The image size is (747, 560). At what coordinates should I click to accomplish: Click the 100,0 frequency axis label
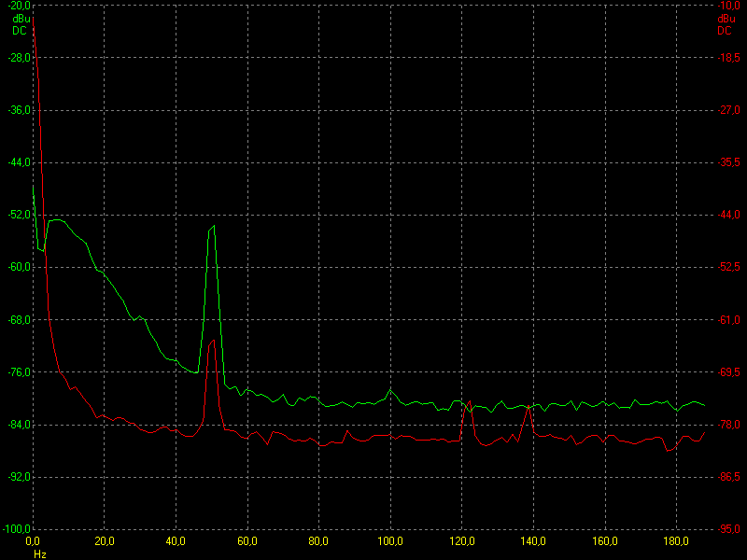pyautogui.click(x=390, y=541)
